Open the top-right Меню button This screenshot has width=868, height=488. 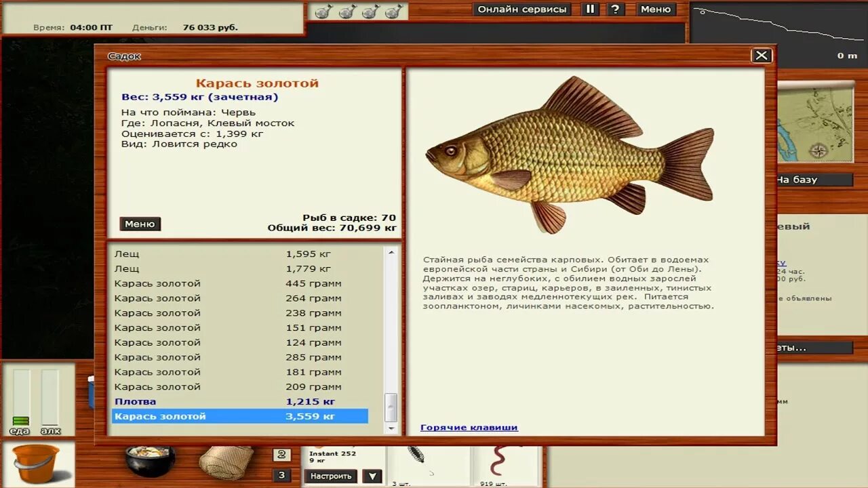point(655,9)
